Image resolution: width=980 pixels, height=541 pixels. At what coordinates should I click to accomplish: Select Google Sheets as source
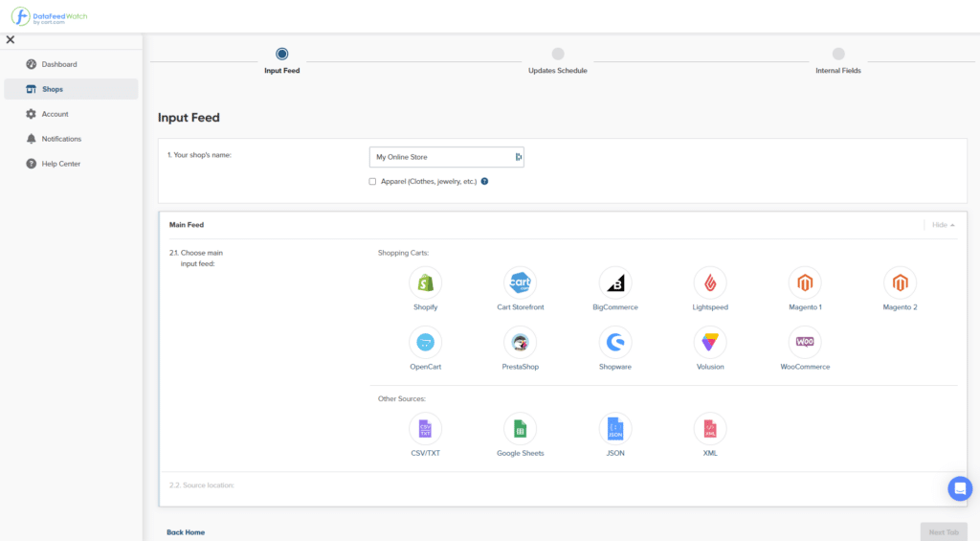(520, 428)
